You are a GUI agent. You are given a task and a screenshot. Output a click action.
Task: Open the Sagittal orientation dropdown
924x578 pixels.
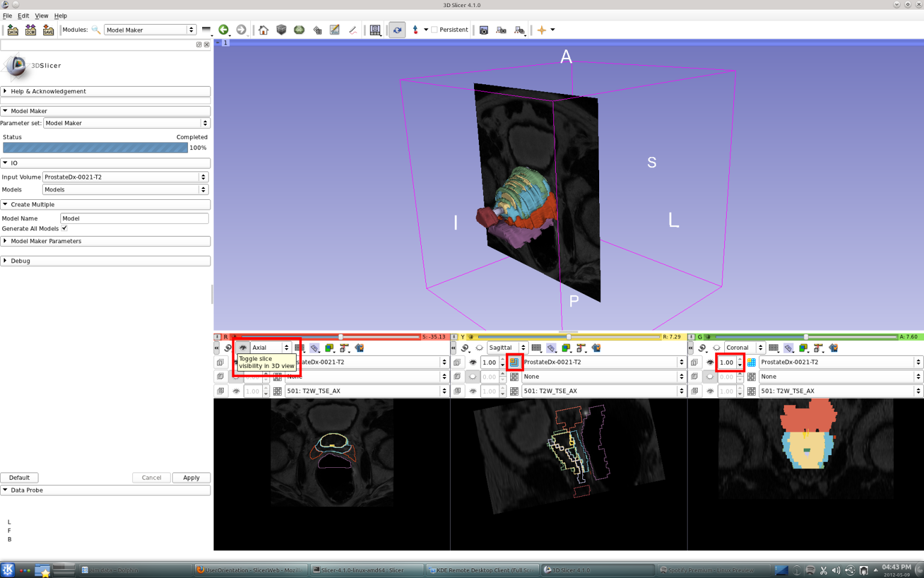507,348
